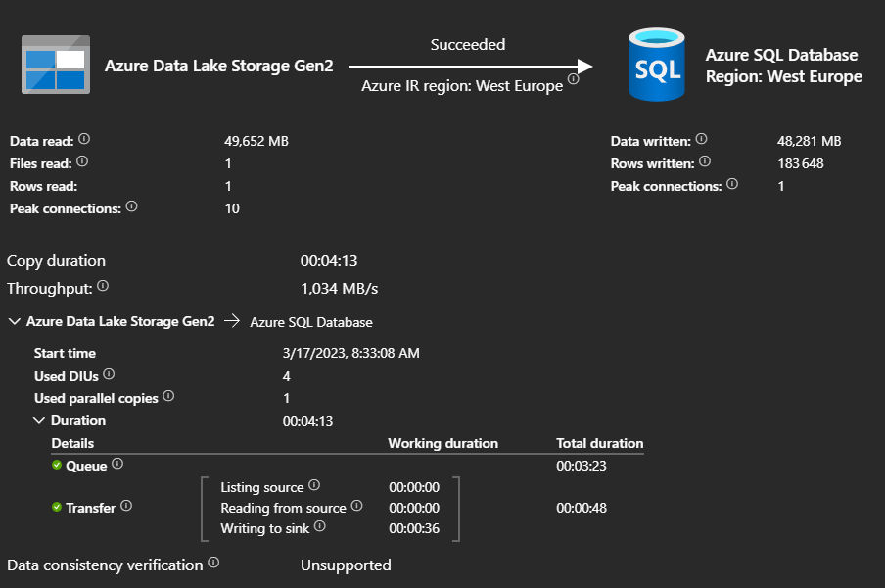Image resolution: width=885 pixels, height=588 pixels.
Task: Collapse the Duration details chevron
Action: click(x=39, y=420)
